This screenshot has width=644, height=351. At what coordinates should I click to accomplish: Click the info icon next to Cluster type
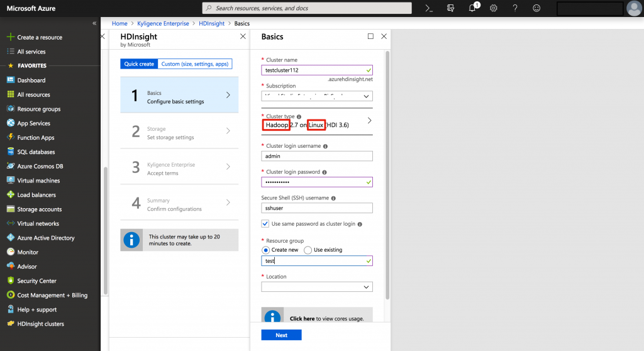point(299,117)
